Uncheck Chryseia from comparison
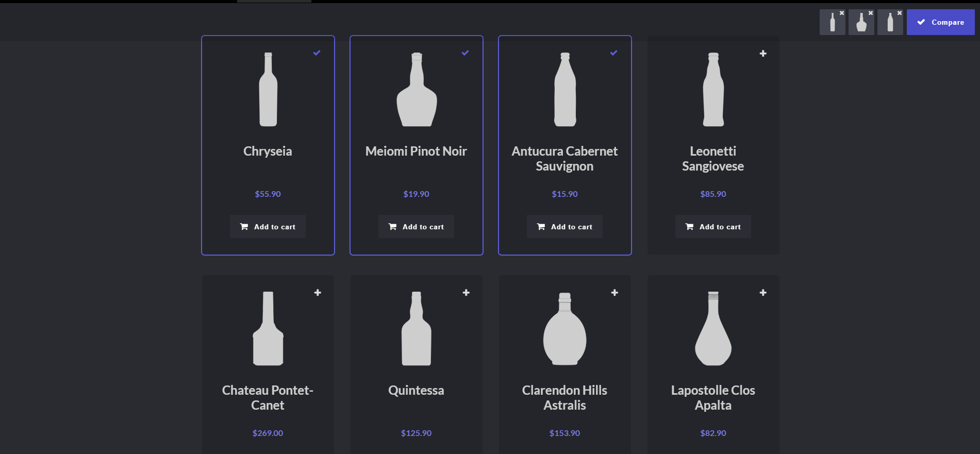Screen dimensions: 980x454 pos(317,53)
